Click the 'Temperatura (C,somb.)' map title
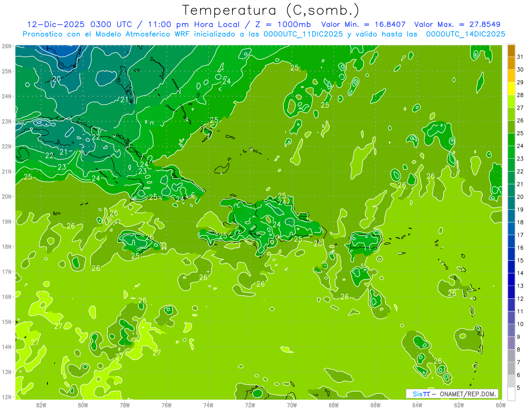The height and width of the screenshot is (411, 532). click(270, 10)
